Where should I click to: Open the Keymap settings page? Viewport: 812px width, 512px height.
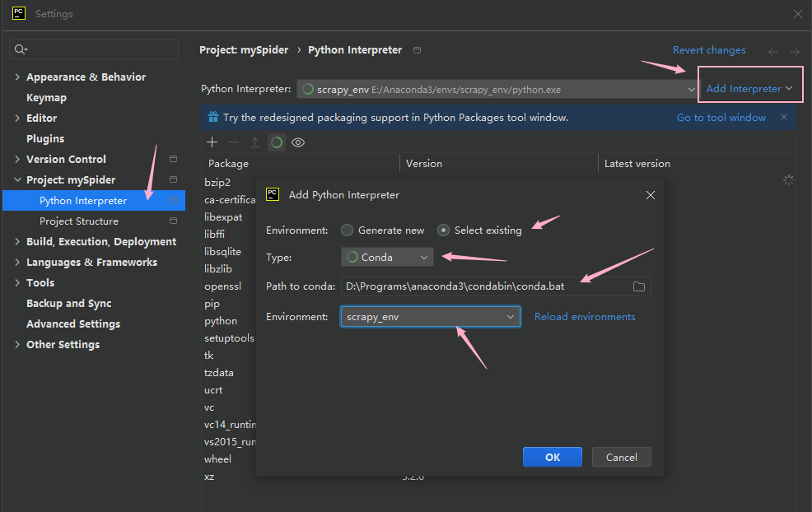pos(47,98)
